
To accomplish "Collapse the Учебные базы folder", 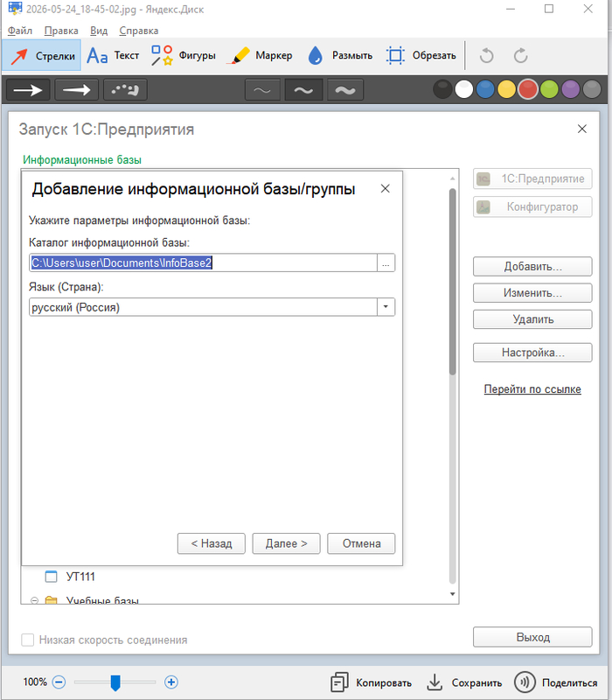I will tap(34, 600).
